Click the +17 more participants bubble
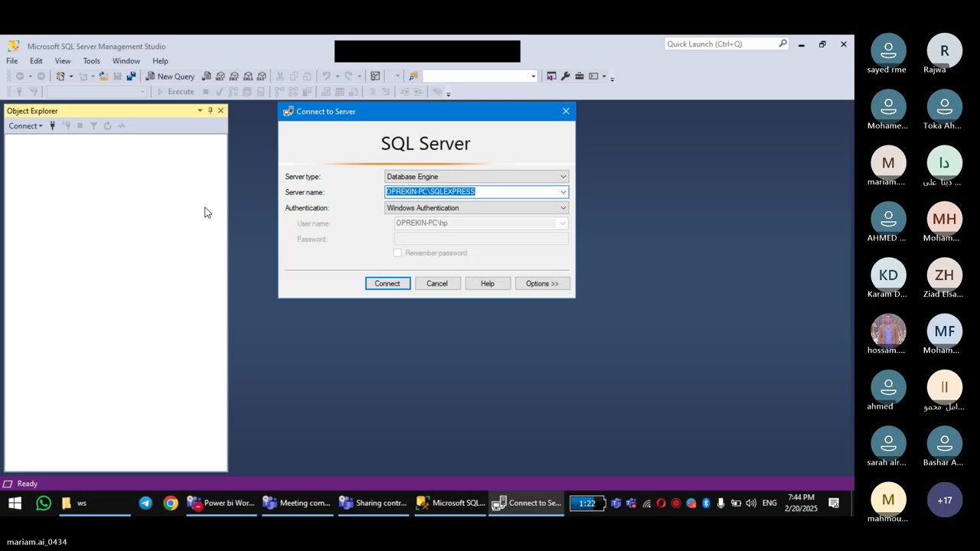The image size is (980, 551). click(944, 500)
